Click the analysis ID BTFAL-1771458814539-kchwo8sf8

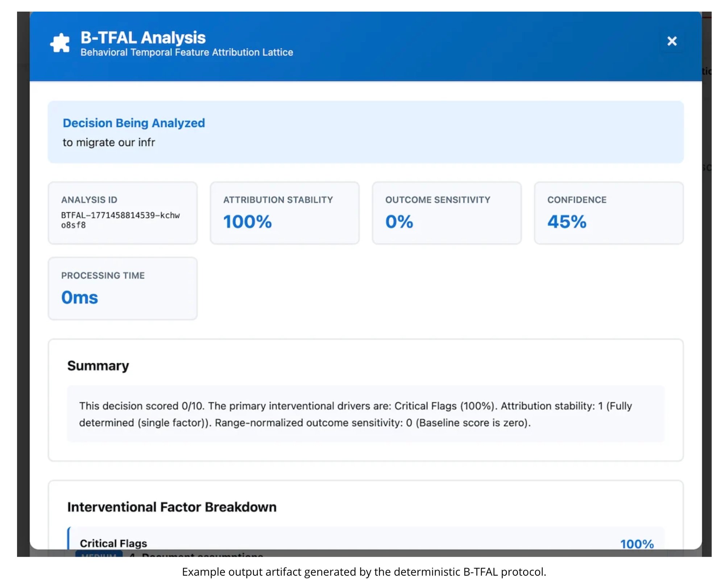click(x=122, y=220)
